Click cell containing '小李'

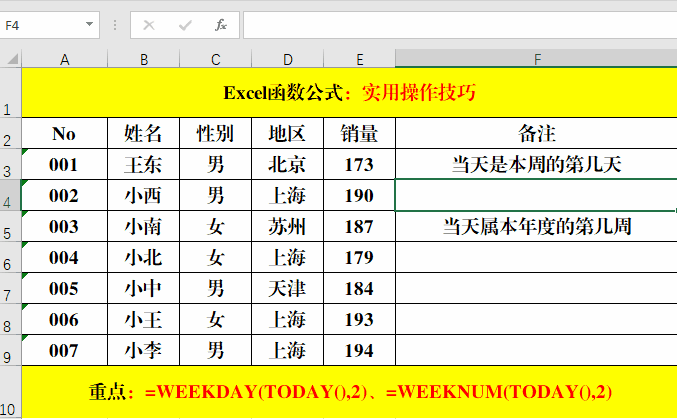tap(143, 350)
